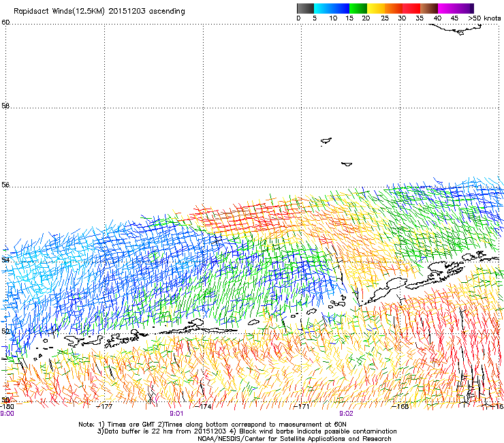Click the yellow 20-25 knots legend swatch
Screen dimensions: 504x443
coord(376,8)
